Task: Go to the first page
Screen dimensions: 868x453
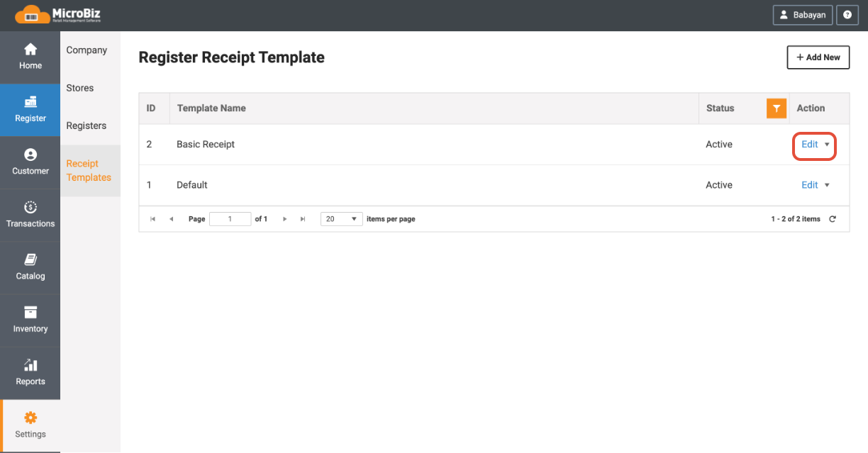Action: [153, 219]
